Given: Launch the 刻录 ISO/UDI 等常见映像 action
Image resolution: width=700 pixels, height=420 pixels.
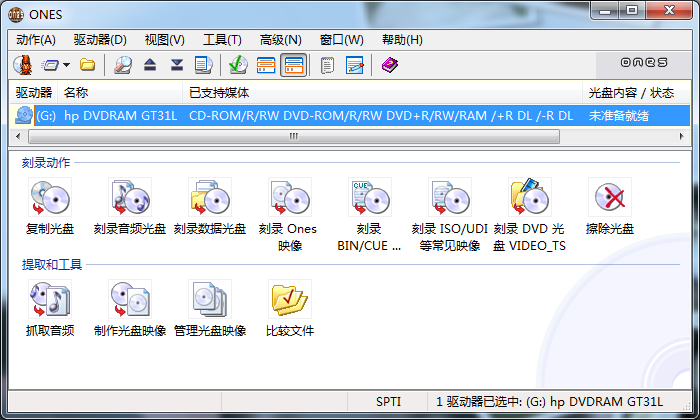Looking at the screenshot, I should [x=450, y=214].
